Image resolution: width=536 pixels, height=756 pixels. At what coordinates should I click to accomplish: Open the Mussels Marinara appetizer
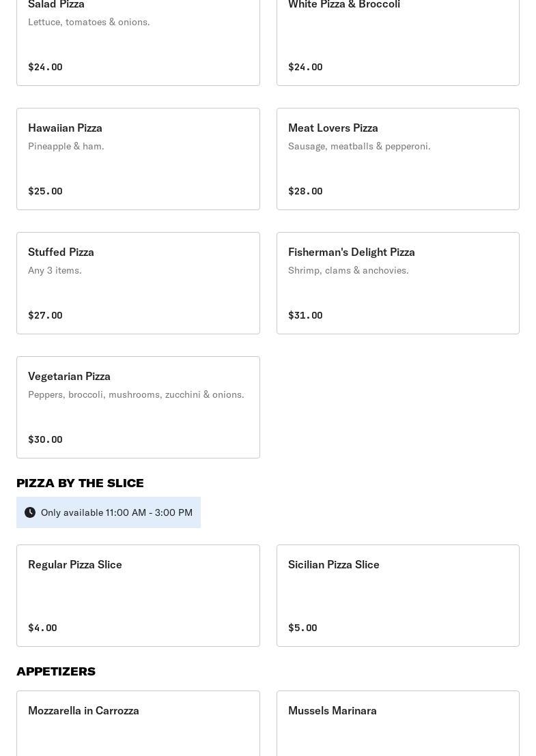(x=397, y=723)
